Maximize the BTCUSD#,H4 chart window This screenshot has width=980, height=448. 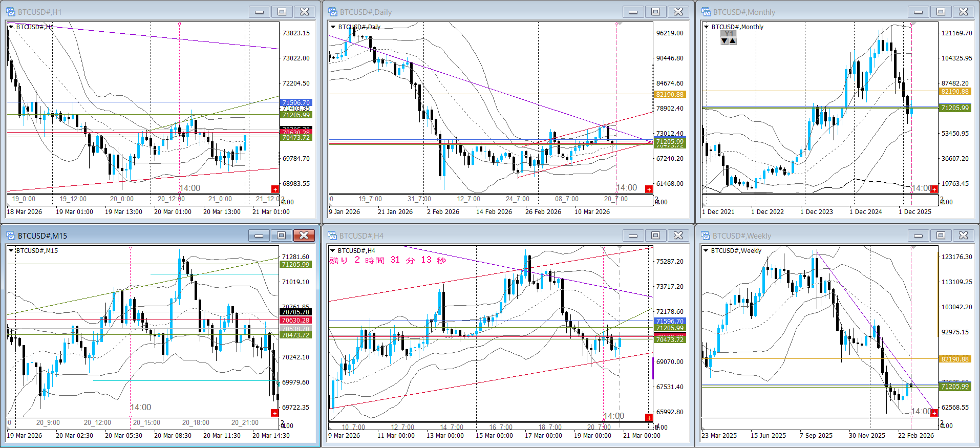point(655,236)
